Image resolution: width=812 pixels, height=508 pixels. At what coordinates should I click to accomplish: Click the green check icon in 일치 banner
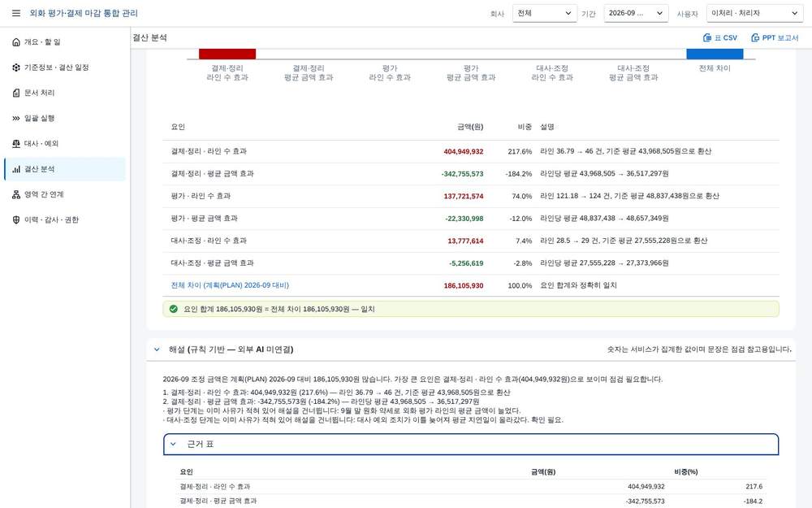click(x=174, y=309)
